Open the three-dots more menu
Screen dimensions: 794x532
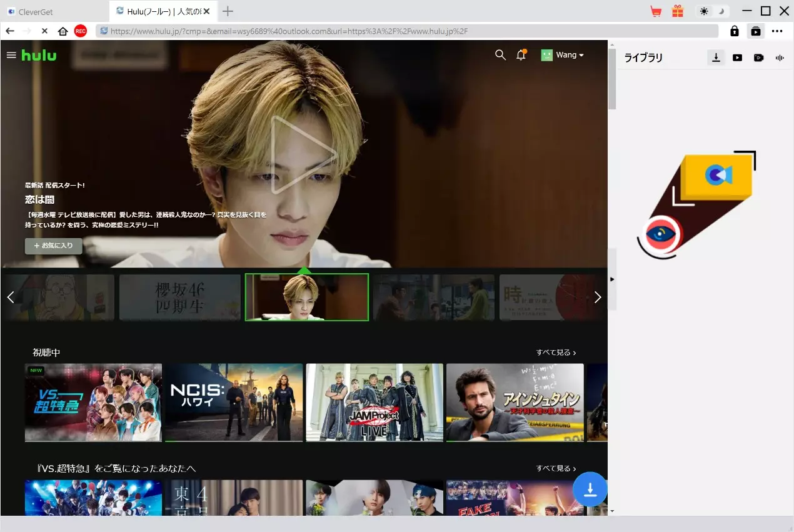[777, 31]
